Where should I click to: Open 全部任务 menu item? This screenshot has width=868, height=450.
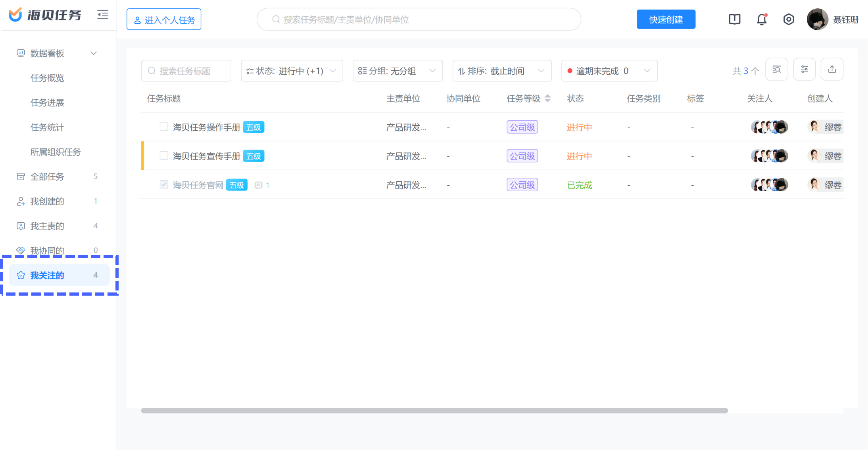tap(59, 177)
